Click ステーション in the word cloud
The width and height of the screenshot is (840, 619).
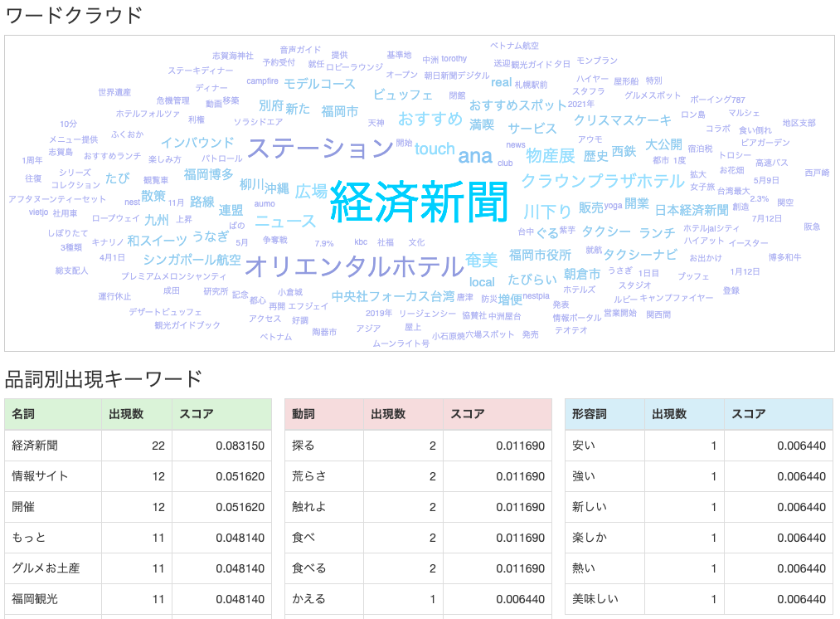(x=320, y=149)
